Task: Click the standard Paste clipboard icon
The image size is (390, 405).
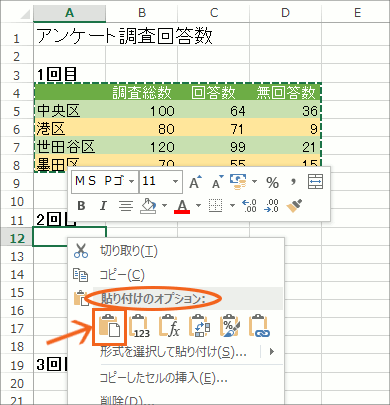Action: click(x=109, y=326)
